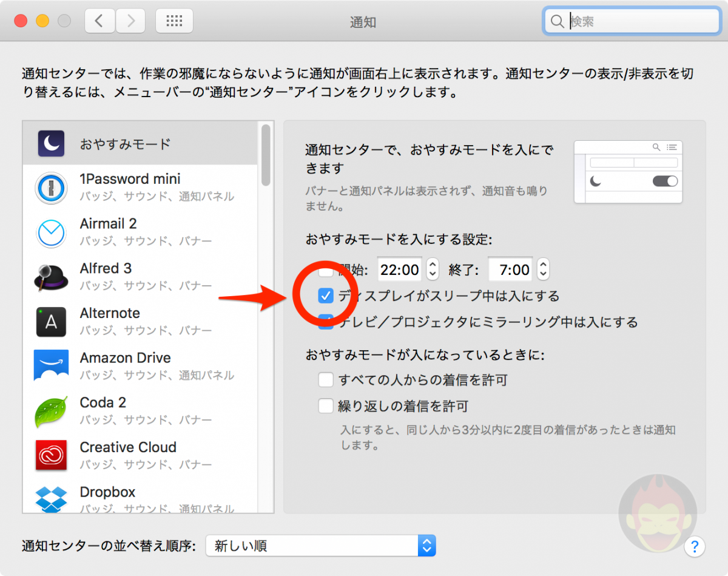Screen dimensions: 728x576
Task: Click the Show All preferences grid button
Action: point(174,20)
